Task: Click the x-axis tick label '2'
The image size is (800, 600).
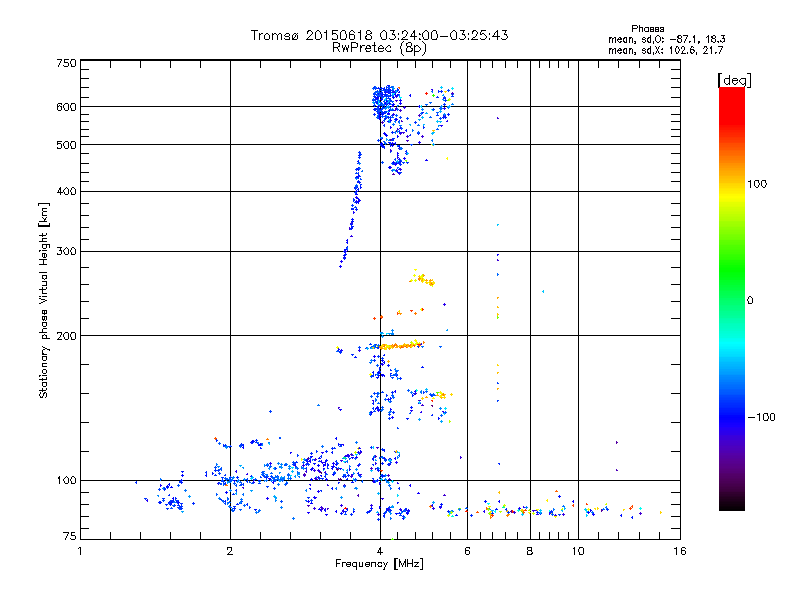Action: point(230,551)
